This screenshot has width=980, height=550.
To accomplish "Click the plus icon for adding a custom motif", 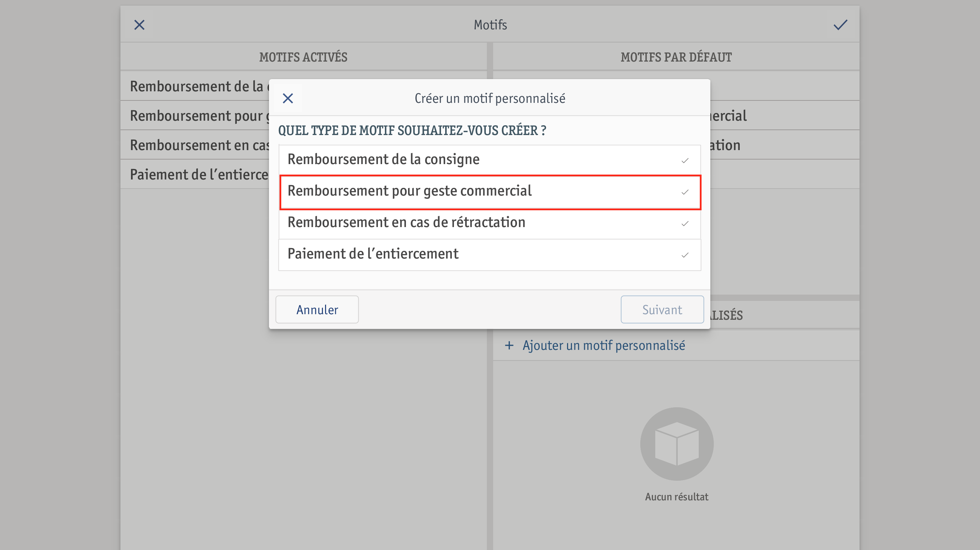I will (509, 345).
